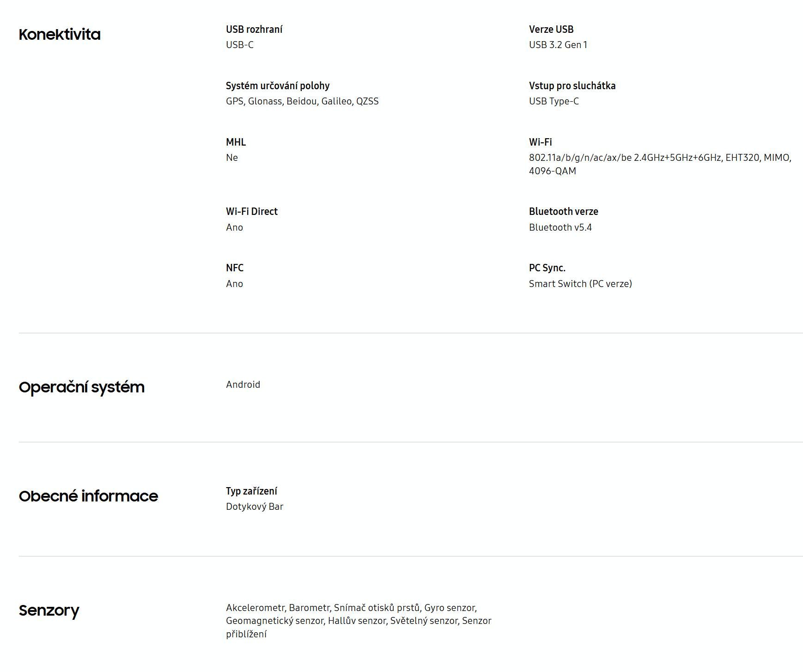Click the Dotykový Bar device type value
Screen dimensions: 803x672
(x=255, y=507)
